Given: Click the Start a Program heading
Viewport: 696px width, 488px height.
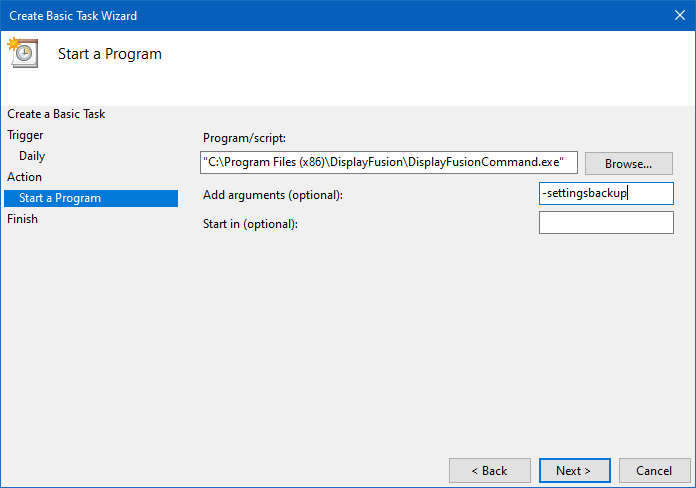Looking at the screenshot, I should tap(110, 54).
